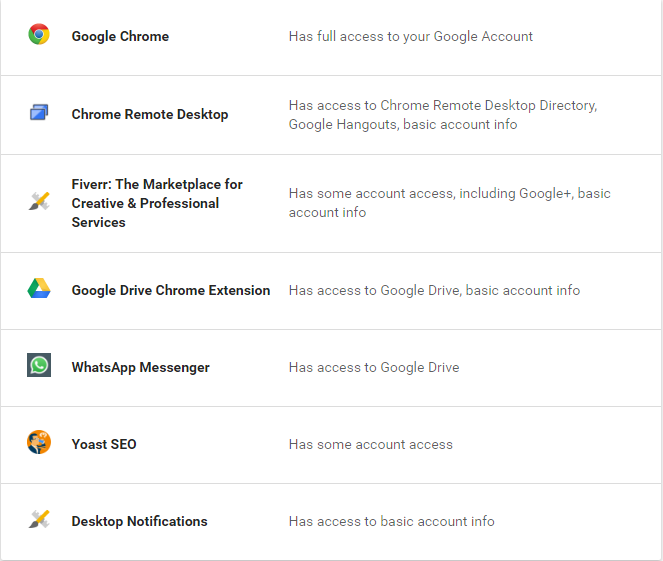Screen dimensions: 663x561
Task: Click the Yoast SEO avatar icon
Action: click(39, 442)
